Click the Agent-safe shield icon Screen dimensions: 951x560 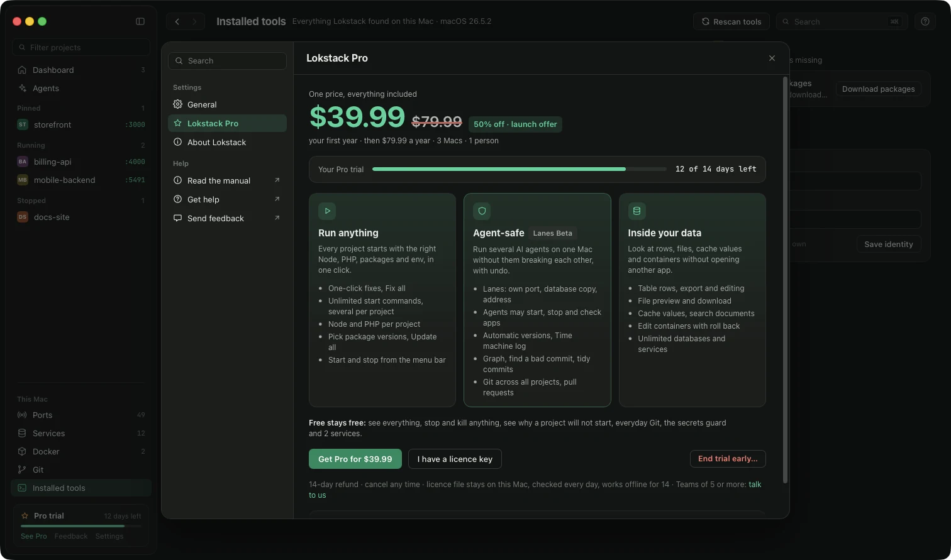click(x=482, y=211)
